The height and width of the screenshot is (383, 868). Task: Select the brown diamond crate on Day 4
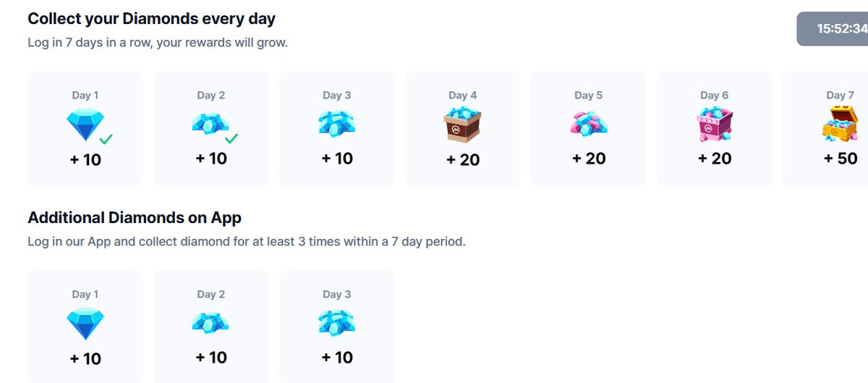(x=462, y=125)
